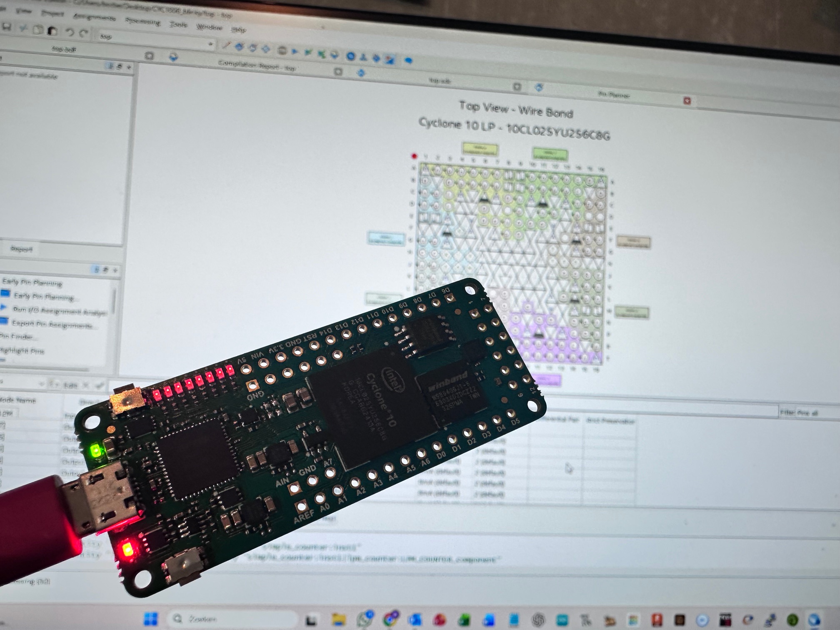
Task: Open the WhatsApp icon in taskbar
Action: tap(365, 619)
